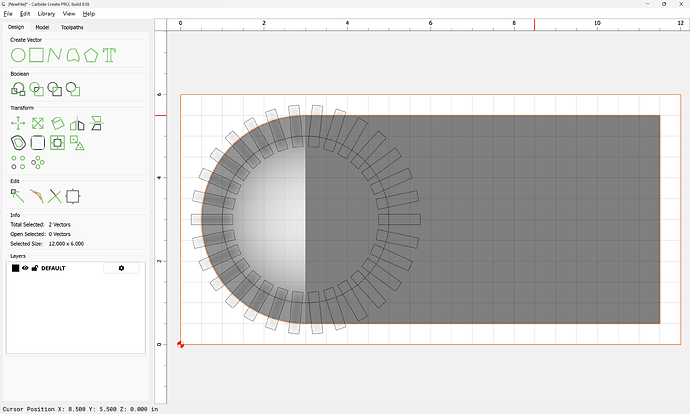This screenshot has height=414, width=690.
Task: Select the Rectangle vector tool
Action: [36, 56]
